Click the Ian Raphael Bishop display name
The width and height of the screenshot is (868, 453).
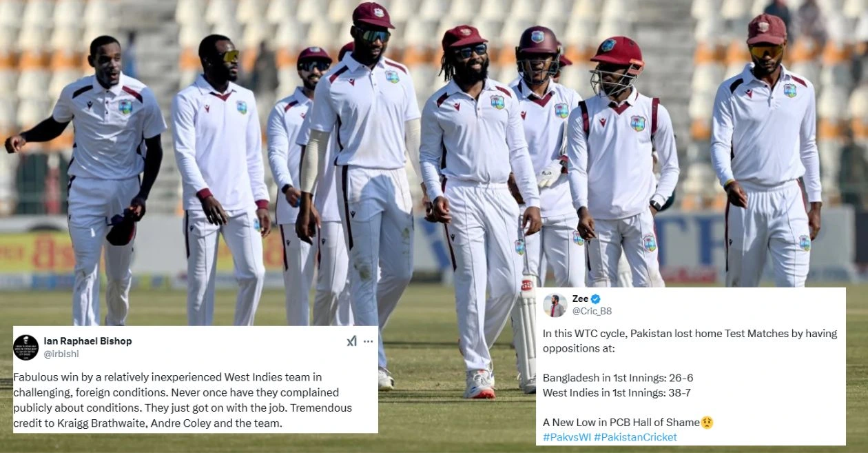click(x=87, y=341)
